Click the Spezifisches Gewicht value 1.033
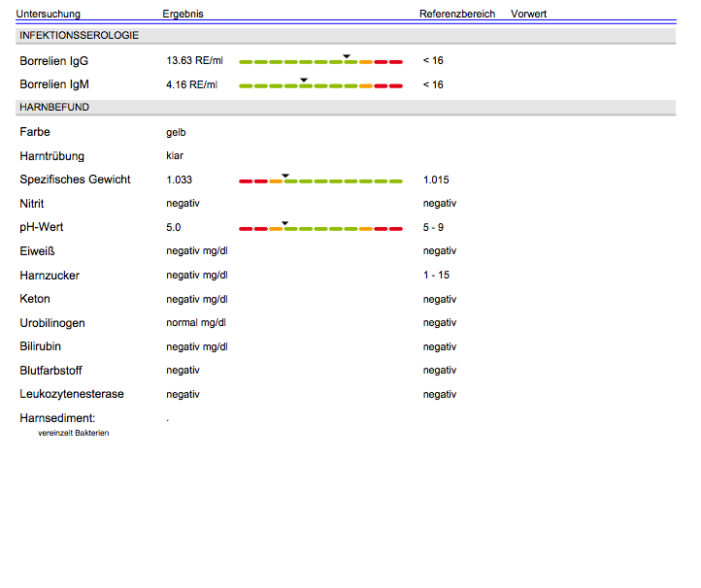The image size is (701, 588). point(180,180)
